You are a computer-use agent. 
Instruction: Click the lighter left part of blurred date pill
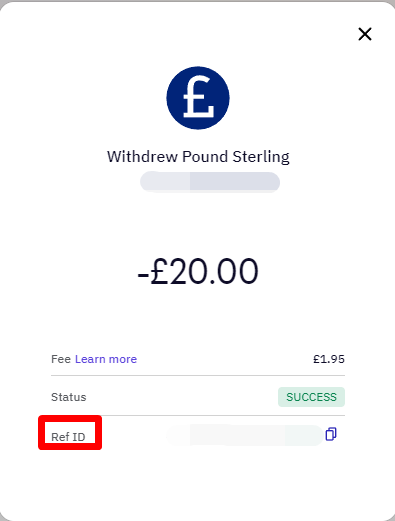click(x=165, y=182)
